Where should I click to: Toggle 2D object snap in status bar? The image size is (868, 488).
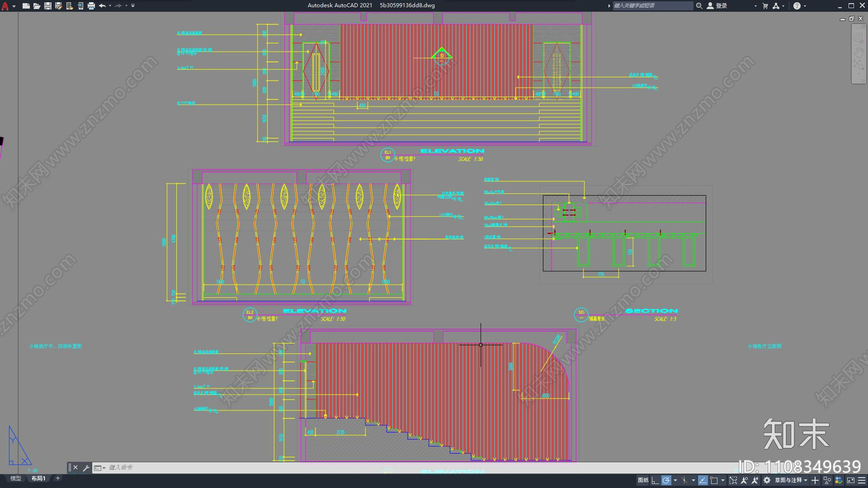pos(714,480)
